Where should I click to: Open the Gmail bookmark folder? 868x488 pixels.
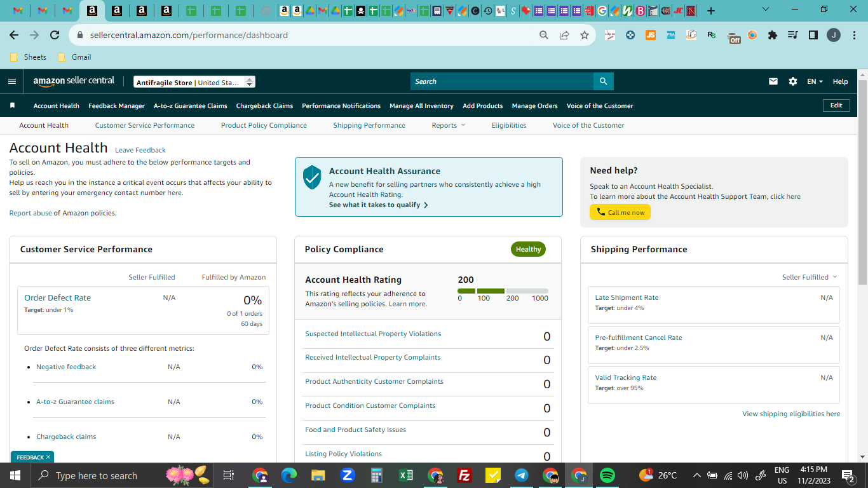(74, 57)
